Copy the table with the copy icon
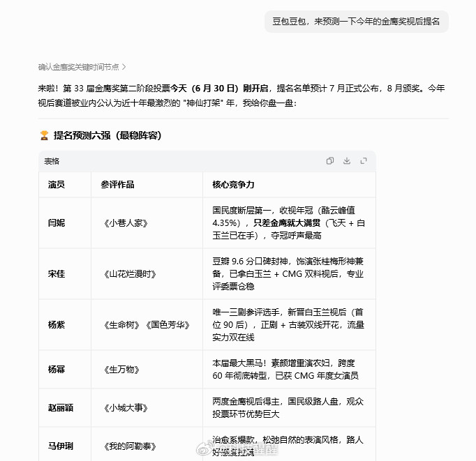This screenshot has width=476, height=461. pos(330,160)
